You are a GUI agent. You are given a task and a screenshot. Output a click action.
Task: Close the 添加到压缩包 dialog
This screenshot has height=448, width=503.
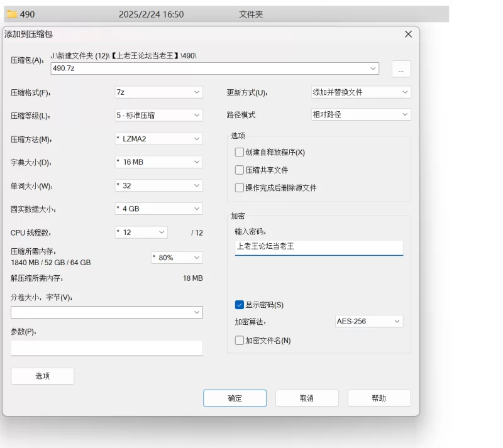408,34
